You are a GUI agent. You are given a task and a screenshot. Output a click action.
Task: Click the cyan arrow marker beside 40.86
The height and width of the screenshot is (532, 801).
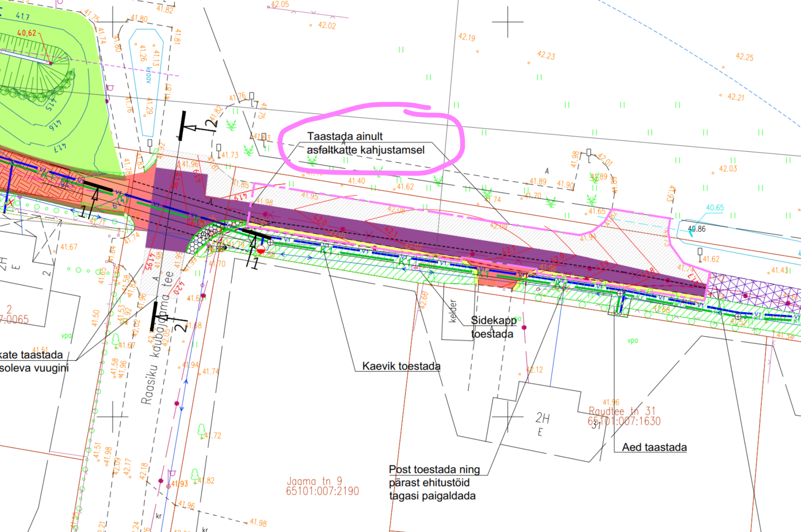(x=691, y=232)
